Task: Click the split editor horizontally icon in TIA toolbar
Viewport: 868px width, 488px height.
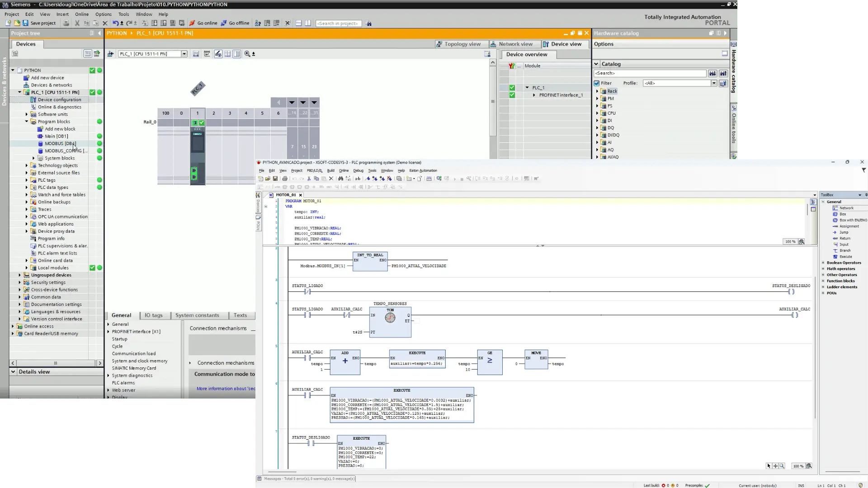Action: point(298,23)
